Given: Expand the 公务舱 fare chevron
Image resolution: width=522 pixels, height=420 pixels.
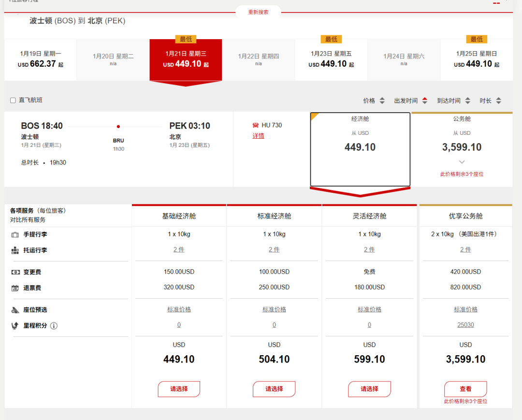Looking at the screenshot, I should pos(462,162).
